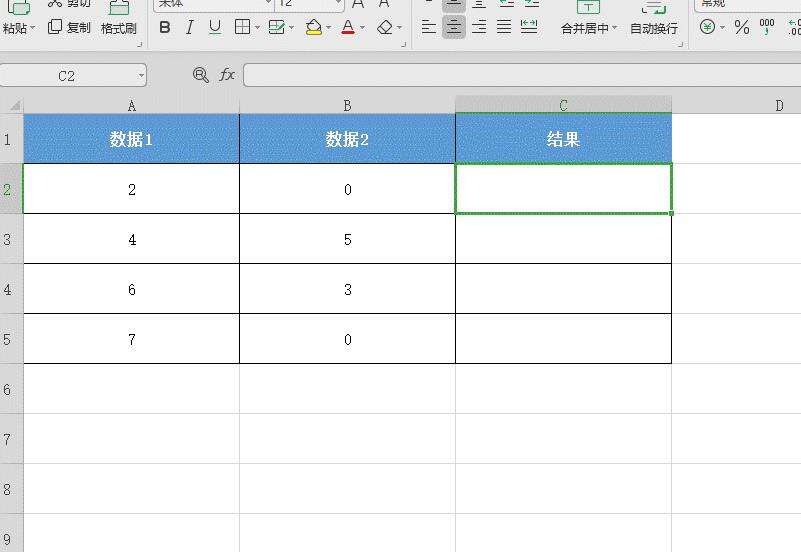Align text left

429,27
